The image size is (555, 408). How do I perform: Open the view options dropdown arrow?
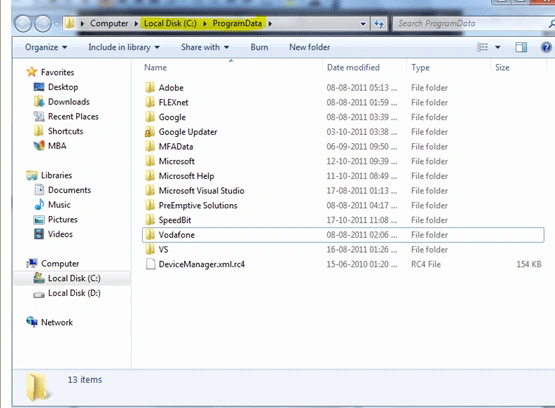tap(497, 47)
